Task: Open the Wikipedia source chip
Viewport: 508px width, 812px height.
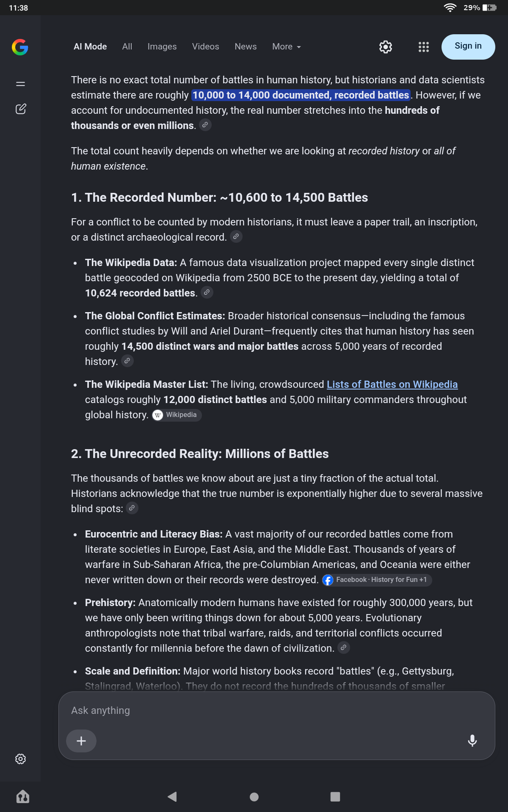Action: point(177,415)
